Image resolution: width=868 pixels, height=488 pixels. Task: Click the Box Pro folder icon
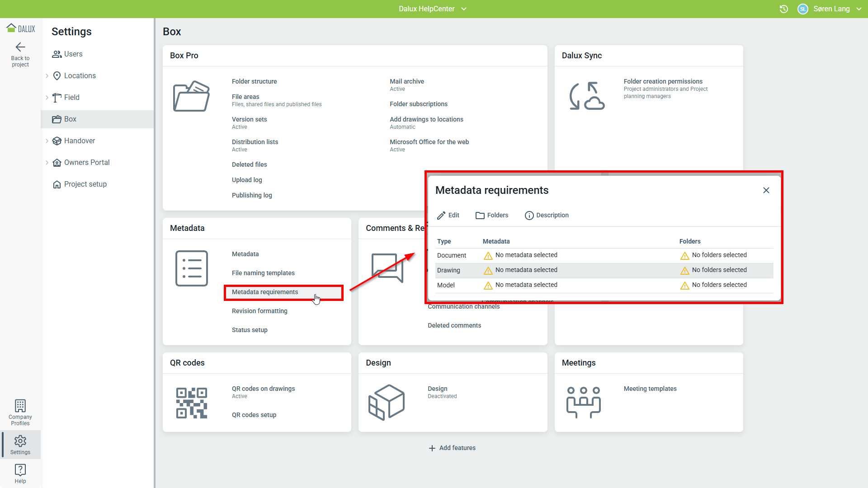click(191, 96)
